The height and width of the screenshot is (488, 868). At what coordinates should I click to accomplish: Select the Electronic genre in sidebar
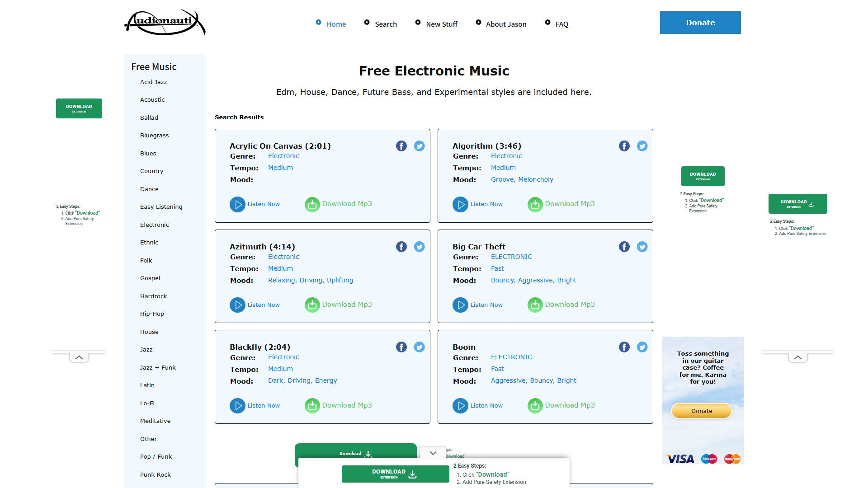(155, 225)
